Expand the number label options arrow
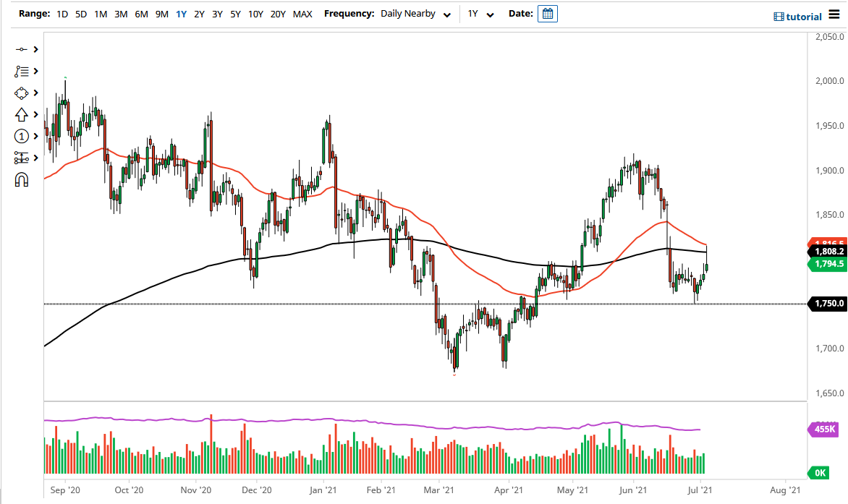Viewport: 848px width, 504px height. coord(35,136)
